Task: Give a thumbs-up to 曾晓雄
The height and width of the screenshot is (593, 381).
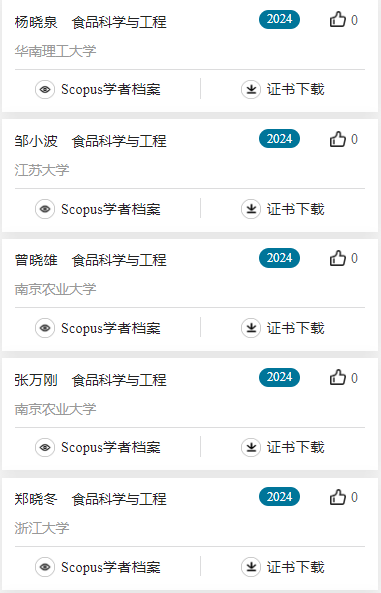Action: point(337,258)
